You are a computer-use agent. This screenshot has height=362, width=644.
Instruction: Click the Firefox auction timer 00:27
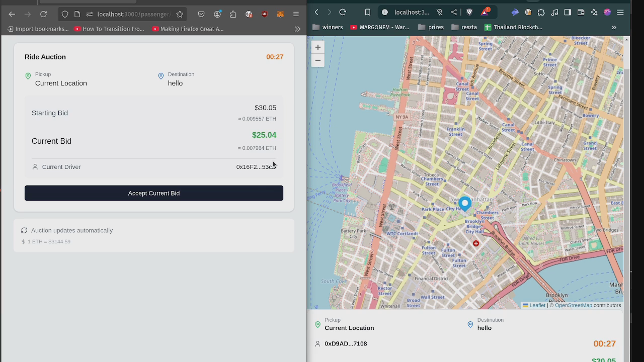click(x=275, y=57)
